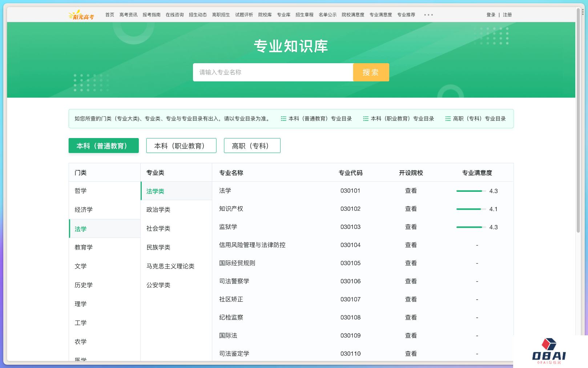Click the 监狱学 satisfaction bar at 4.3
The image size is (588, 368).
click(x=471, y=227)
